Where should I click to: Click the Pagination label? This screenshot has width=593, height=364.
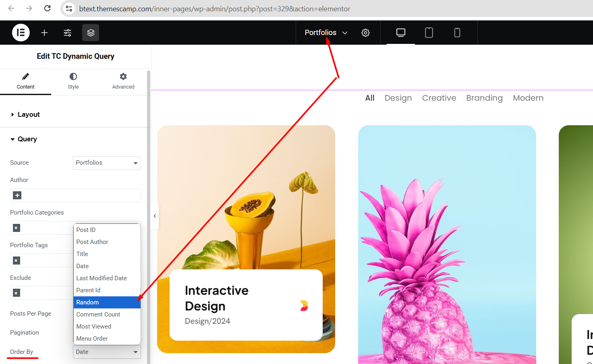[x=25, y=333]
